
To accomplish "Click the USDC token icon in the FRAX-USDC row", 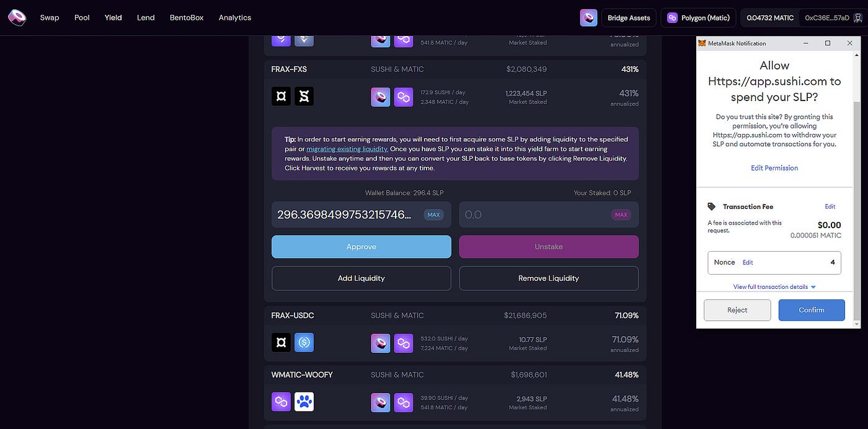I will coord(304,342).
